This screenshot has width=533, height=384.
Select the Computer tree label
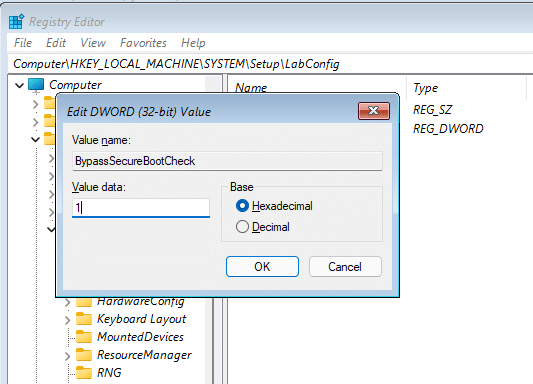[75, 85]
